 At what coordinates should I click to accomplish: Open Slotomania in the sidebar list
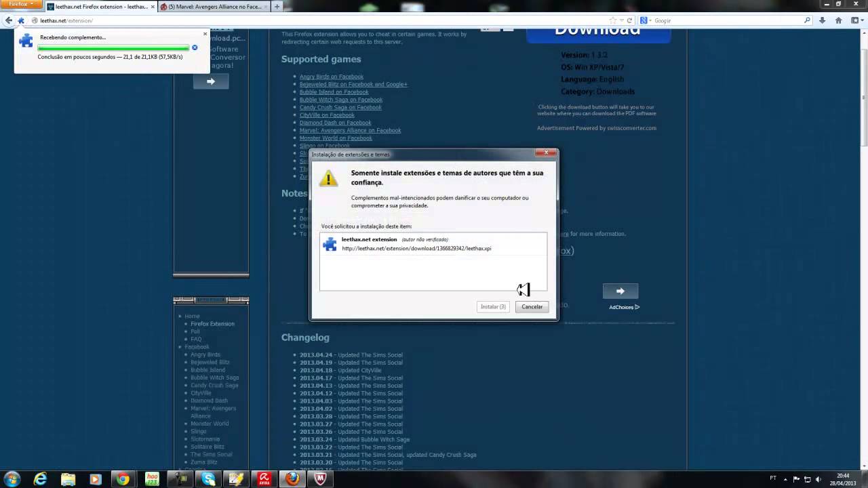205,439
